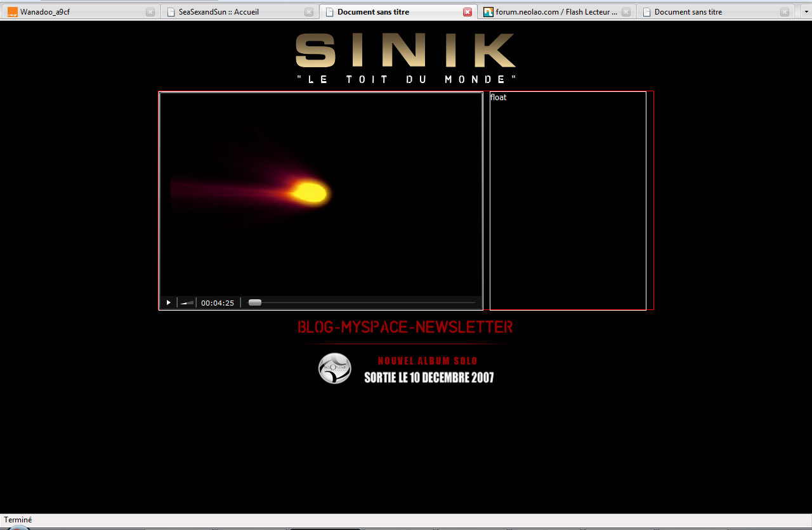The width and height of the screenshot is (812, 530).
Task: Adjust the video player volume control
Action: click(x=187, y=302)
